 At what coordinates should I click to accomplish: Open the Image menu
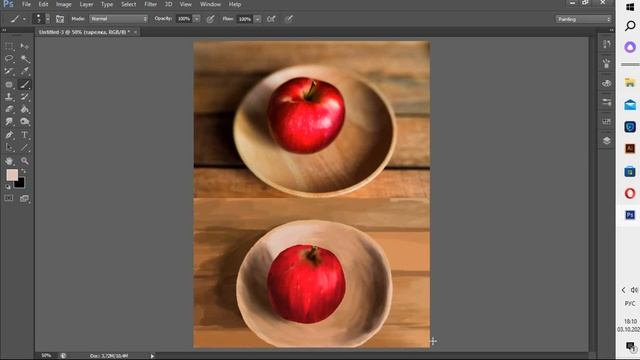pyautogui.click(x=64, y=4)
